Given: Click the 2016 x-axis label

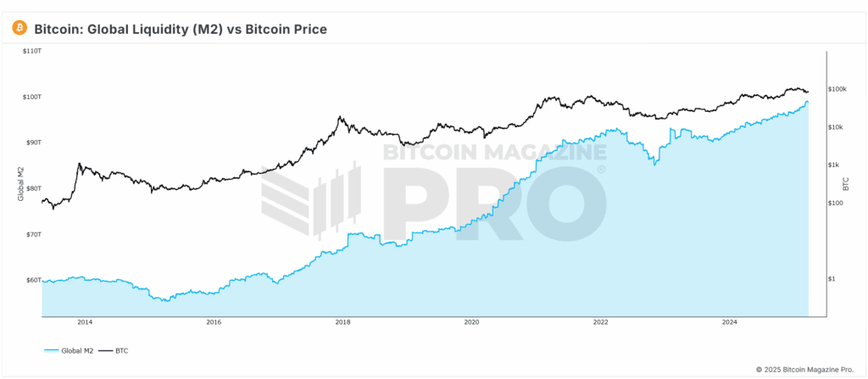Looking at the screenshot, I should (214, 322).
